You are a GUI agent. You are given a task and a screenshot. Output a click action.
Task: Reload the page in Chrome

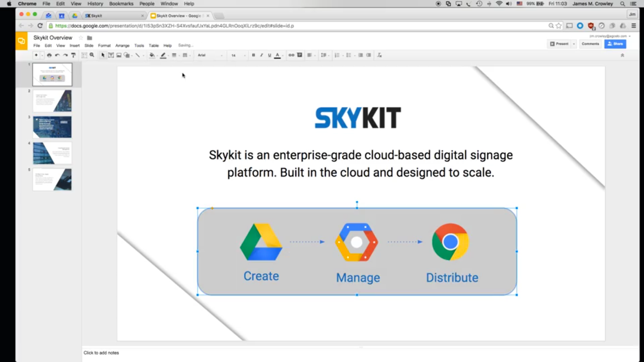(x=40, y=26)
